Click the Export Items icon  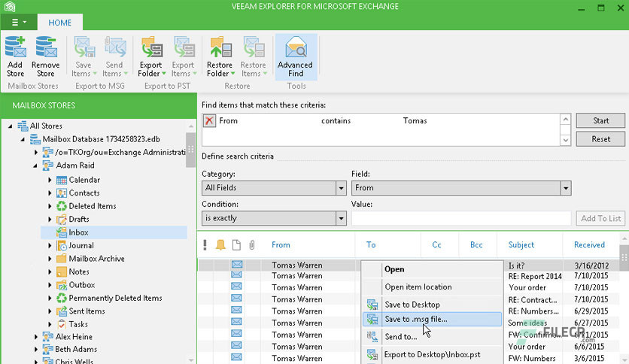(184, 47)
